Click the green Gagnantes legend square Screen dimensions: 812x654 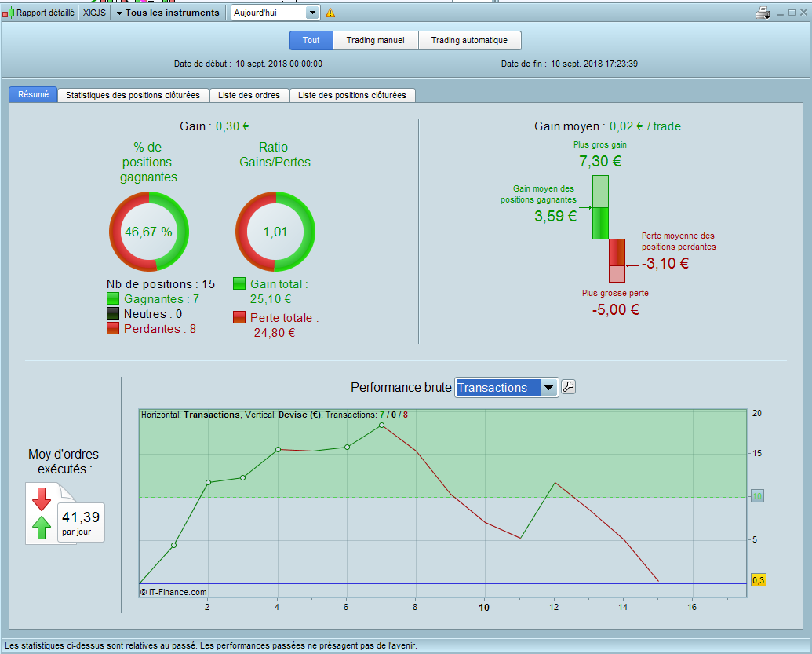tap(113, 298)
